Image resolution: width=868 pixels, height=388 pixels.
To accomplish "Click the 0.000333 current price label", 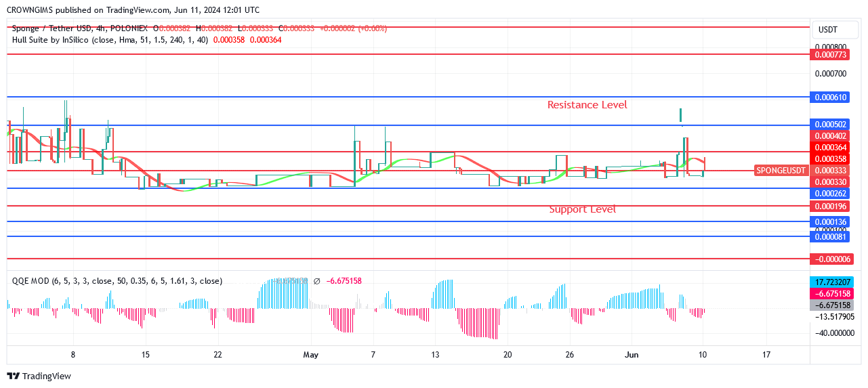I will pos(831,171).
